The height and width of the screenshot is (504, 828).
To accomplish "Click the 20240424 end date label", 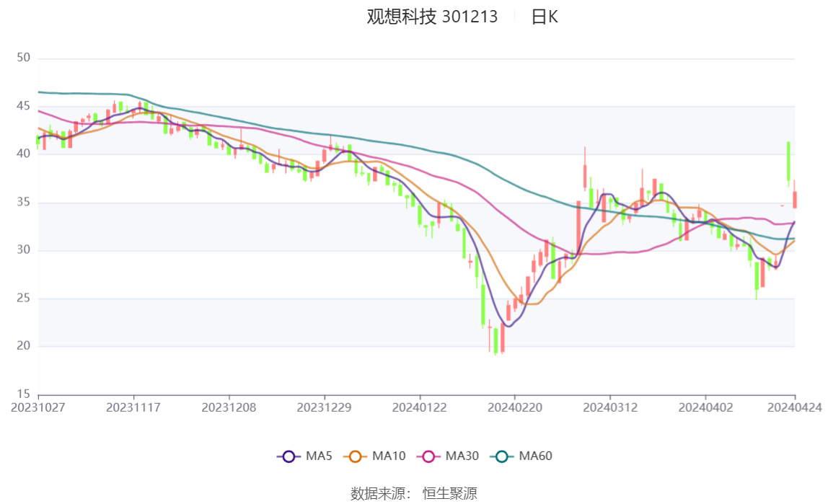I will pos(795,407).
